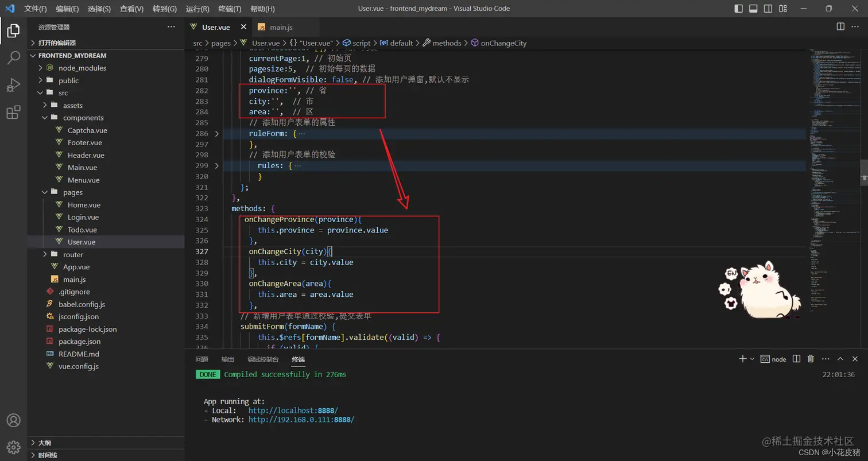The image size is (868, 461).
Task: Expand the node_modules folder
Action: click(x=106, y=68)
